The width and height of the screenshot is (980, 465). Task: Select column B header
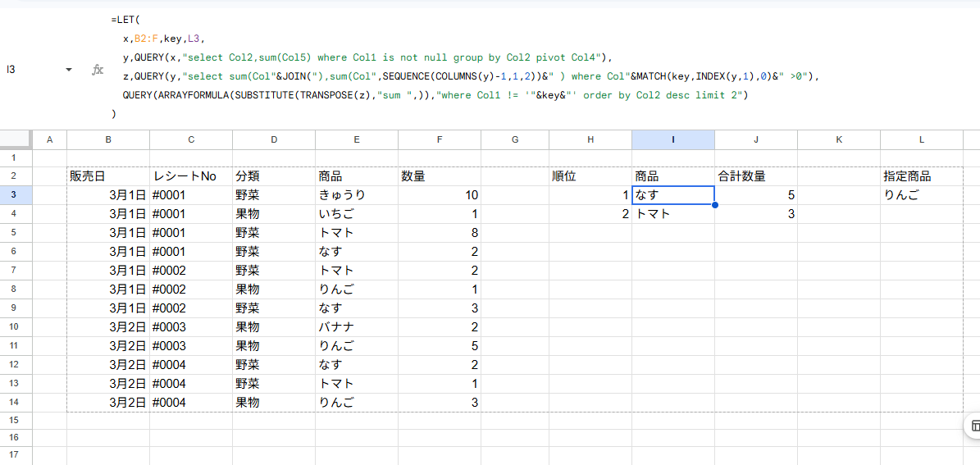(x=108, y=140)
